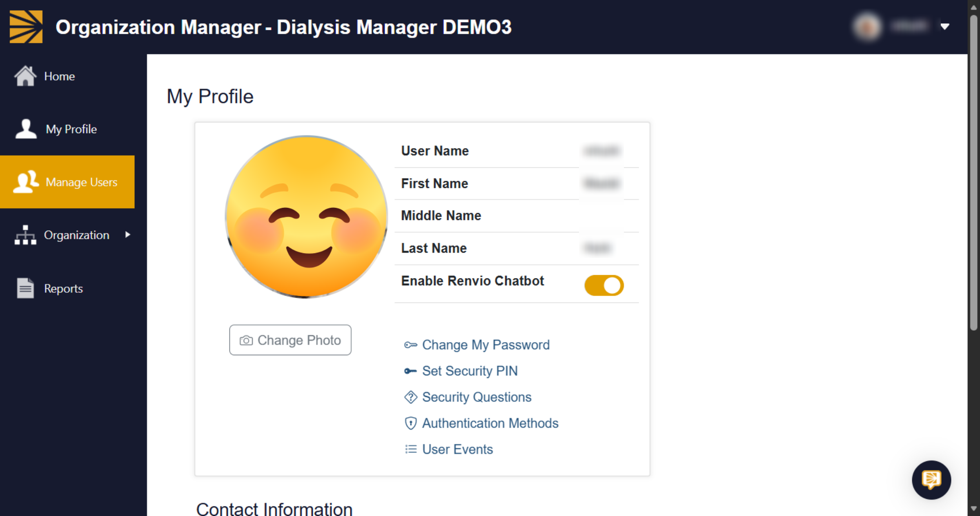Viewport: 980px width, 516px height.
Task: Open the Authentication Methods link
Action: point(490,423)
